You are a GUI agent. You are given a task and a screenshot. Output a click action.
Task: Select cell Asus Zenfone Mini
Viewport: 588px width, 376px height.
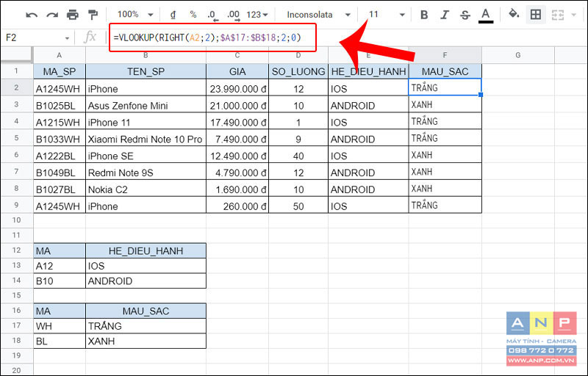[146, 106]
